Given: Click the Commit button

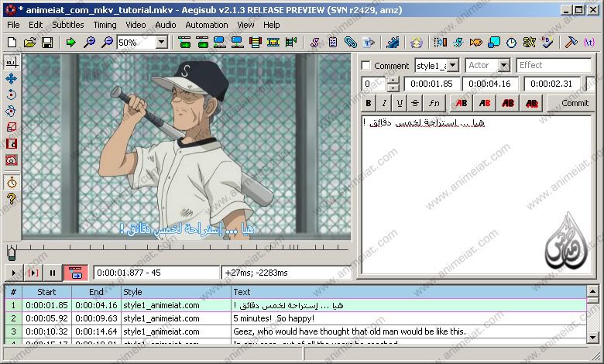Looking at the screenshot, I should coord(575,103).
